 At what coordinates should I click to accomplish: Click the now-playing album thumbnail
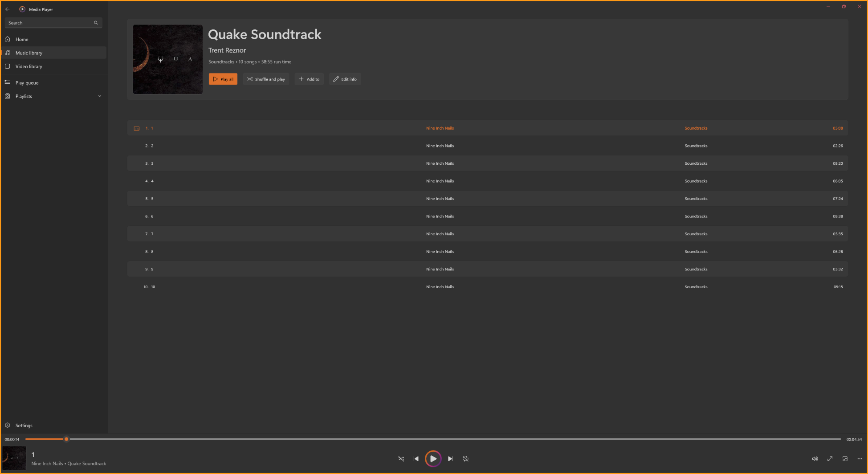14,458
